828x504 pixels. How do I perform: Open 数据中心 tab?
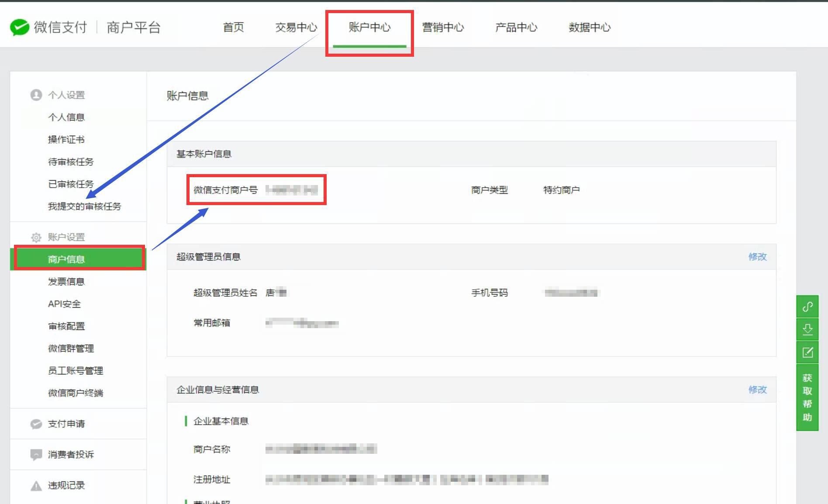click(x=590, y=27)
